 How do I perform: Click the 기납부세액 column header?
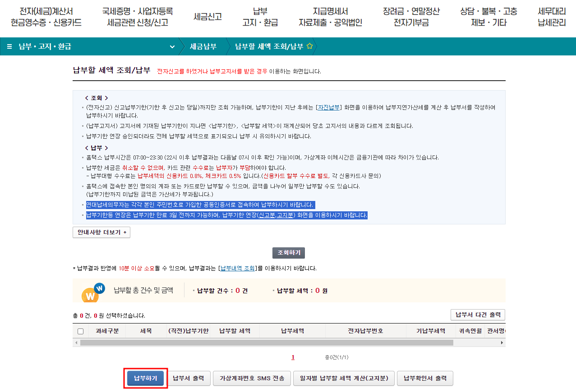coord(430,331)
